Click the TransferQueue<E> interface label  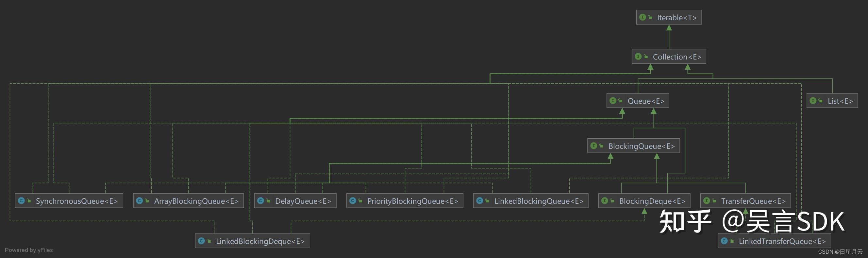(x=753, y=201)
